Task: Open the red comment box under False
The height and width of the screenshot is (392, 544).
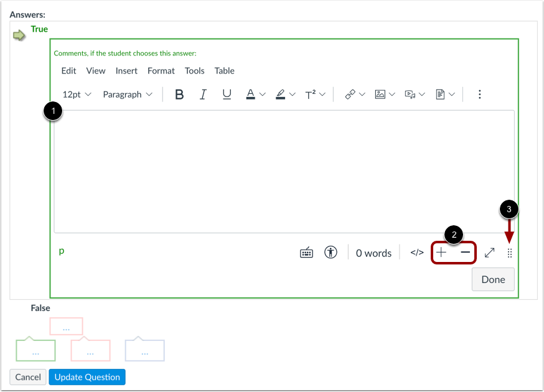Action: 66,327
